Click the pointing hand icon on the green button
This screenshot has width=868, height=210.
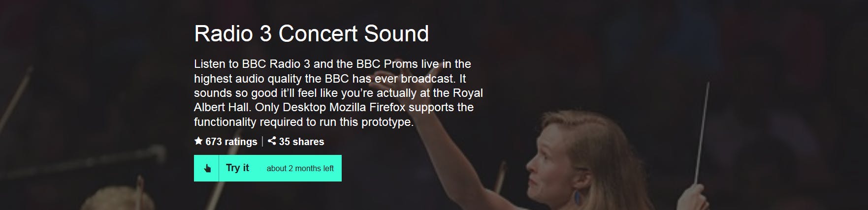pyautogui.click(x=207, y=169)
